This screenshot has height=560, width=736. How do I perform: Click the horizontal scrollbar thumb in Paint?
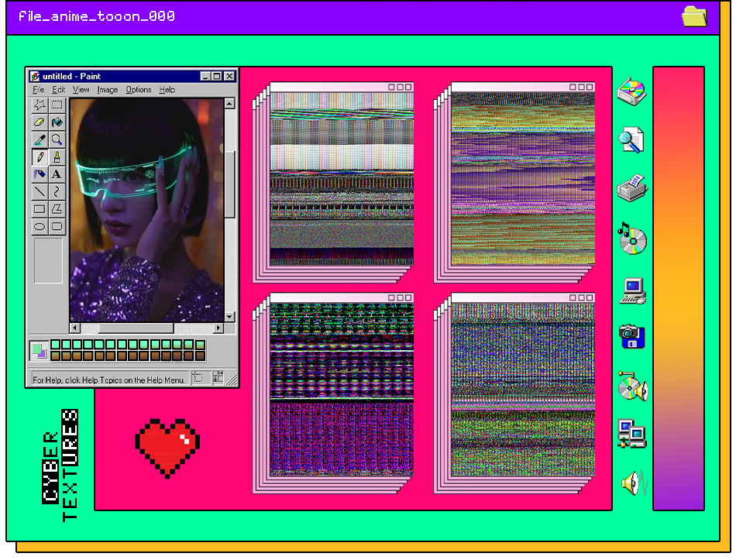coord(136,328)
